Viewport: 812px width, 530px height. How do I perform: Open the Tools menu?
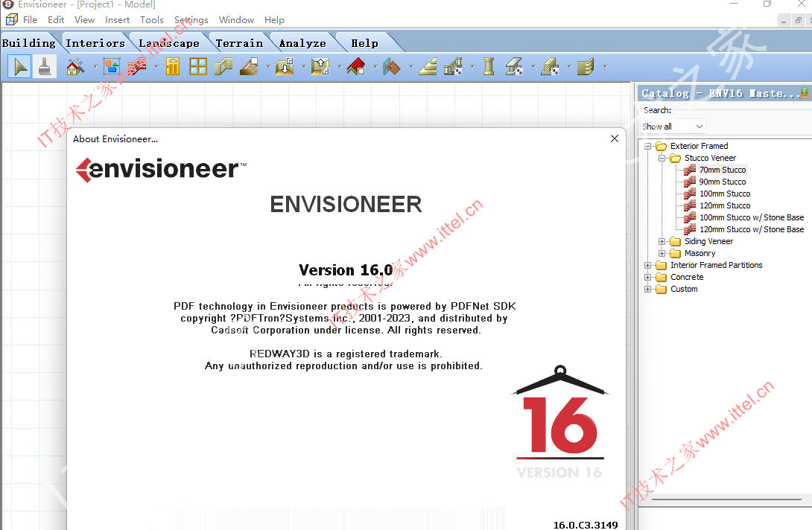click(x=152, y=19)
